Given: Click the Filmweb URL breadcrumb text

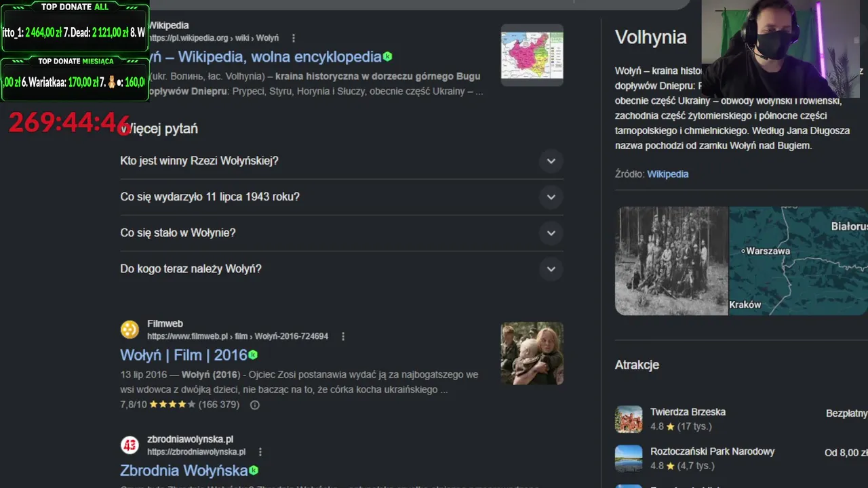Looking at the screenshot, I should coord(237,336).
